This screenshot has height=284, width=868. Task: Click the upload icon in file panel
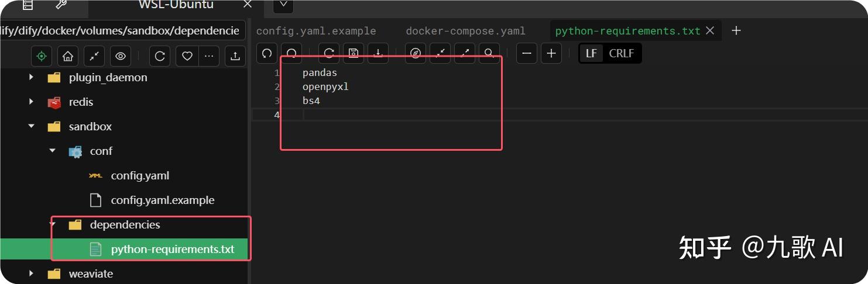235,56
